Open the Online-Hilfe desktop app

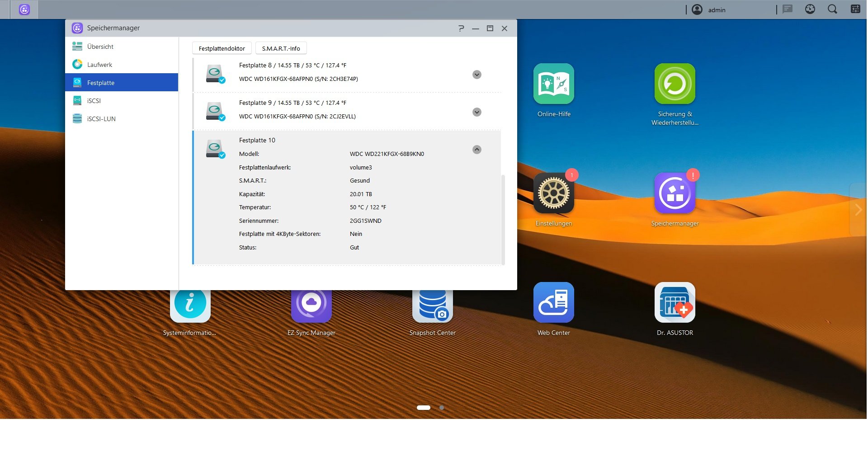[x=554, y=84]
